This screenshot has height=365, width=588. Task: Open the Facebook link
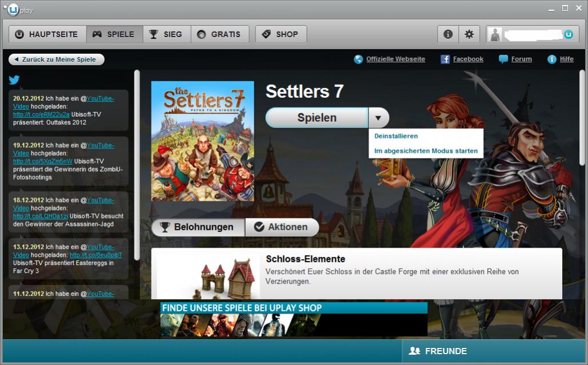click(x=468, y=59)
